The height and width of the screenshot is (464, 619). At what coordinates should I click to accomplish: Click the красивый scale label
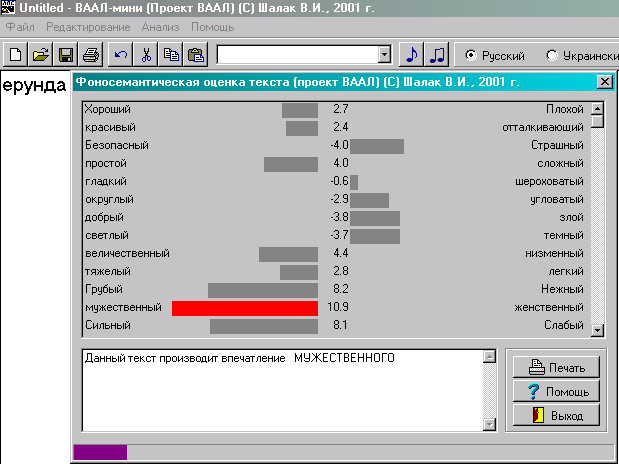[110, 128]
